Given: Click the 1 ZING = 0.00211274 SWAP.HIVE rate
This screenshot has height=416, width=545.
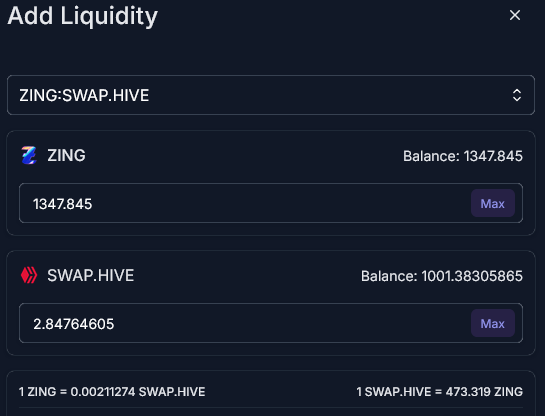Looking at the screenshot, I should pos(112,392).
